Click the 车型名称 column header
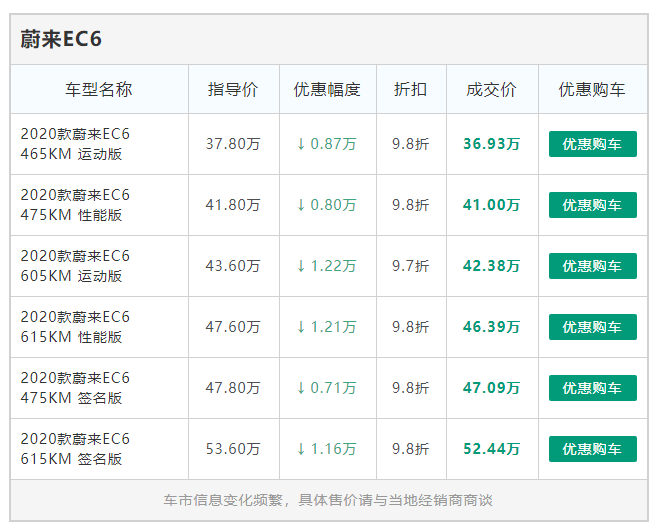Image resolution: width=660 pixels, height=532 pixels. [x=99, y=89]
